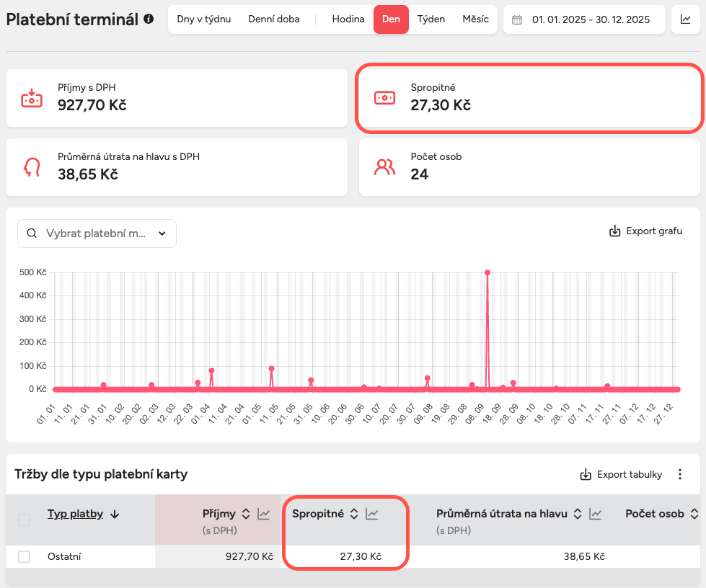Open the three-dot table options menu
Image resolution: width=706 pixels, height=588 pixels.
point(679,474)
